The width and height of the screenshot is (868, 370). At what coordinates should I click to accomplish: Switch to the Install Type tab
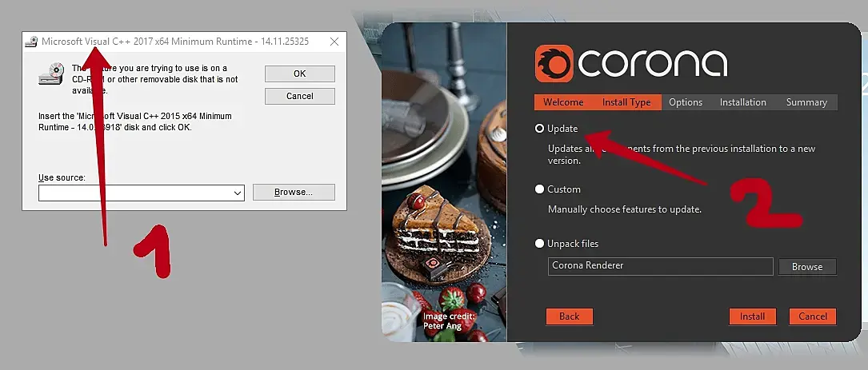click(626, 102)
